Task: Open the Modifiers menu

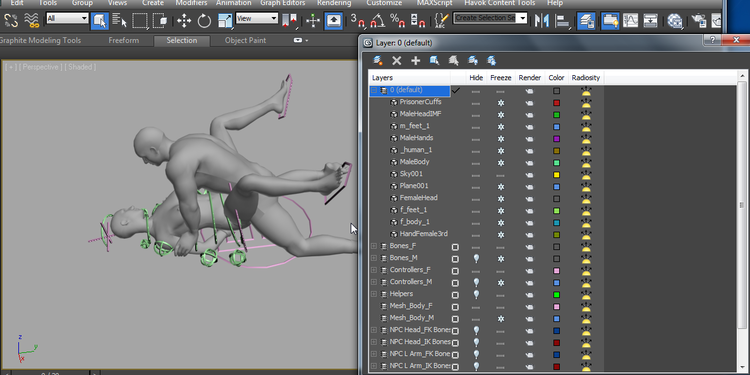Action: [x=191, y=3]
